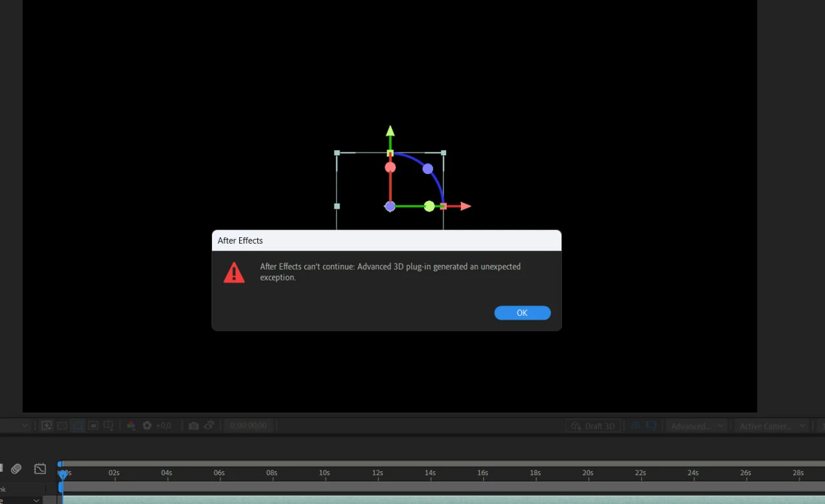Click OK in the After Effects error dialog

522,313
